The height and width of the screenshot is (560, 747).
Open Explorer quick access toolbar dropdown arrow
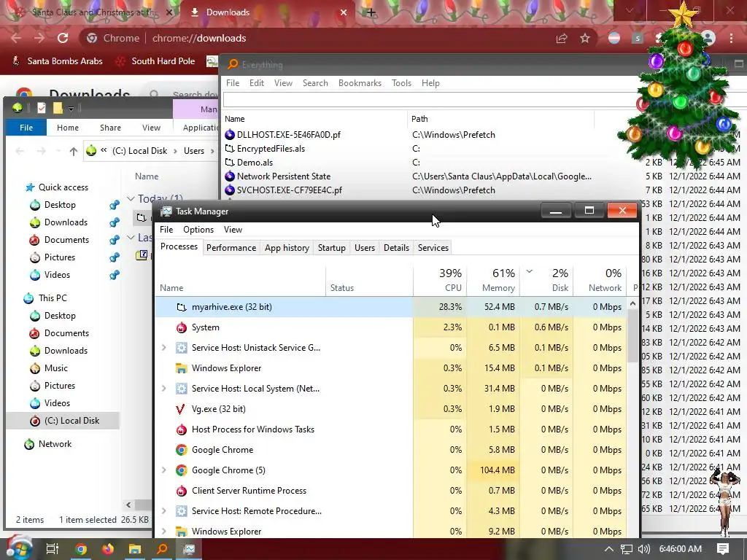pos(71,109)
